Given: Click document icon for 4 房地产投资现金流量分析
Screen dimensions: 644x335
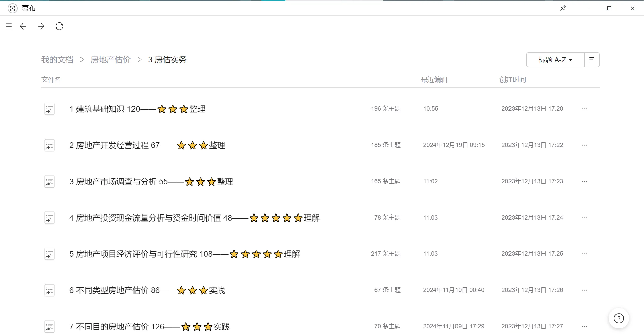Looking at the screenshot, I should click(49, 218).
